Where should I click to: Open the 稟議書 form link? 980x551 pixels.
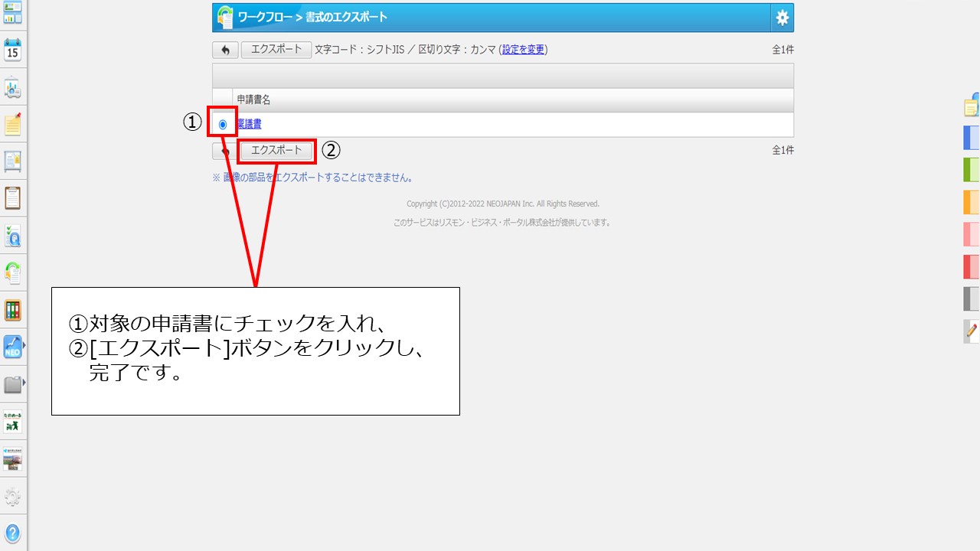pos(249,124)
